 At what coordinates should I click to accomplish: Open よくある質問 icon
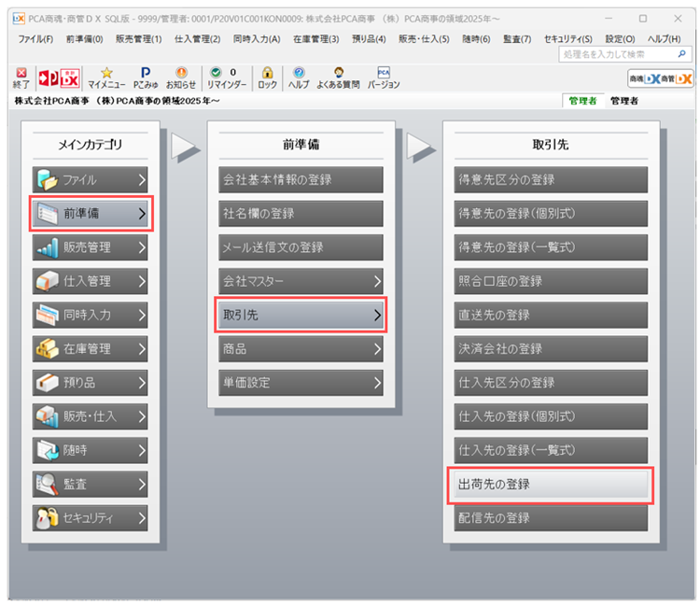coord(337,77)
